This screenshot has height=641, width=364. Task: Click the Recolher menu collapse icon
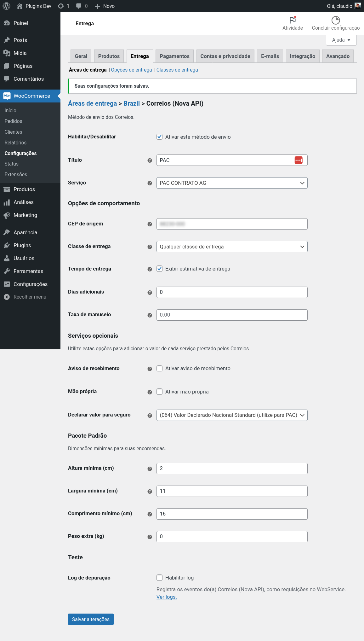(7, 297)
